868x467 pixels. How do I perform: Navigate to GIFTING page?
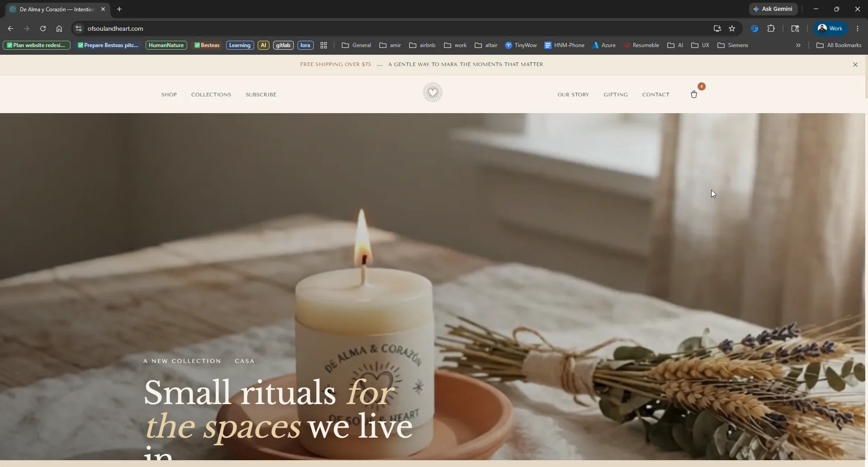coord(616,95)
